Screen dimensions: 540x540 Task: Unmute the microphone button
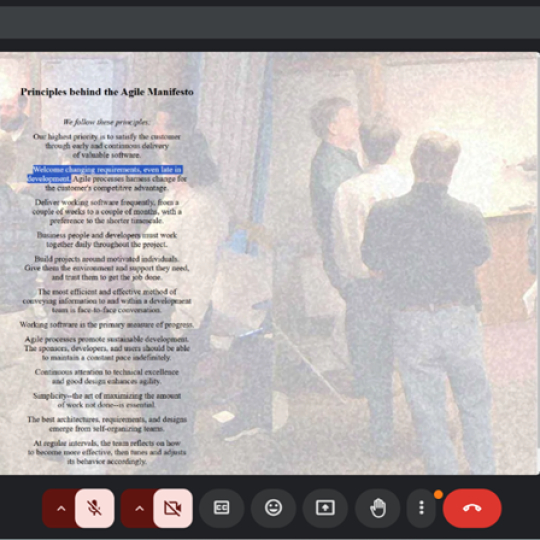[94, 508]
